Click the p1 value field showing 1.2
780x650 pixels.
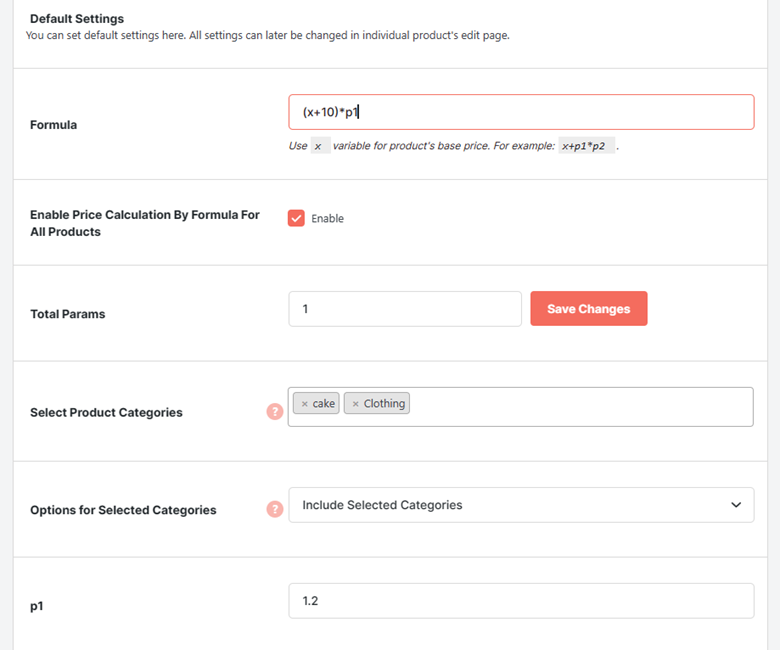pyautogui.click(x=521, y=601)
